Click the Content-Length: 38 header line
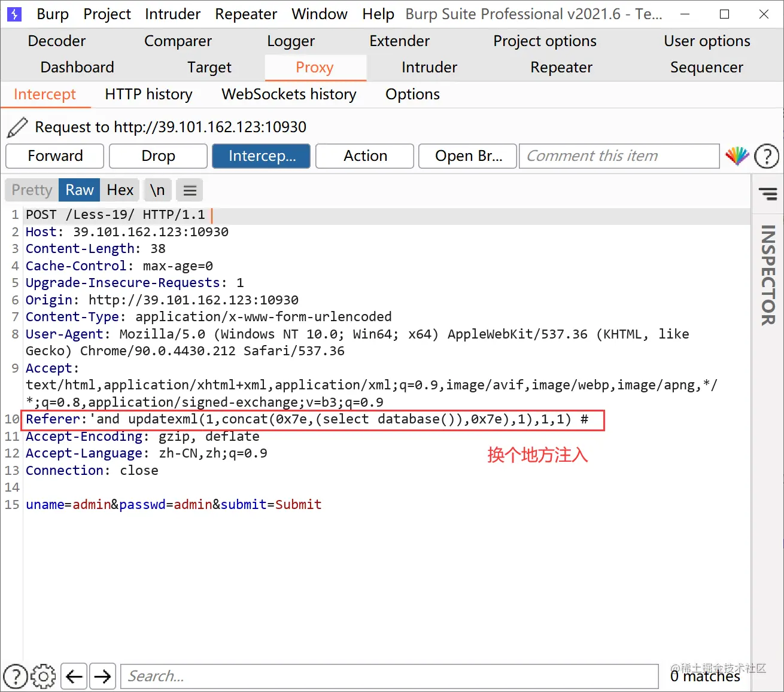The image size is (784, 692). click(x=96, y=249)
